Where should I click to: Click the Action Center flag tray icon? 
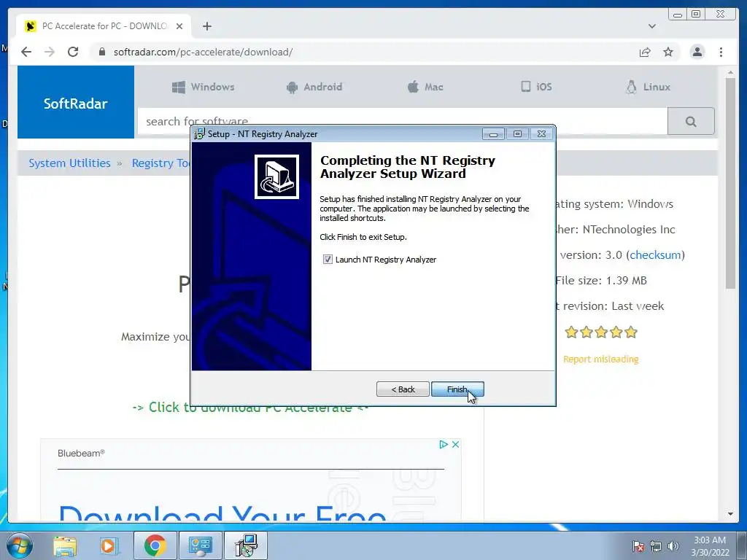pos(638,546)
